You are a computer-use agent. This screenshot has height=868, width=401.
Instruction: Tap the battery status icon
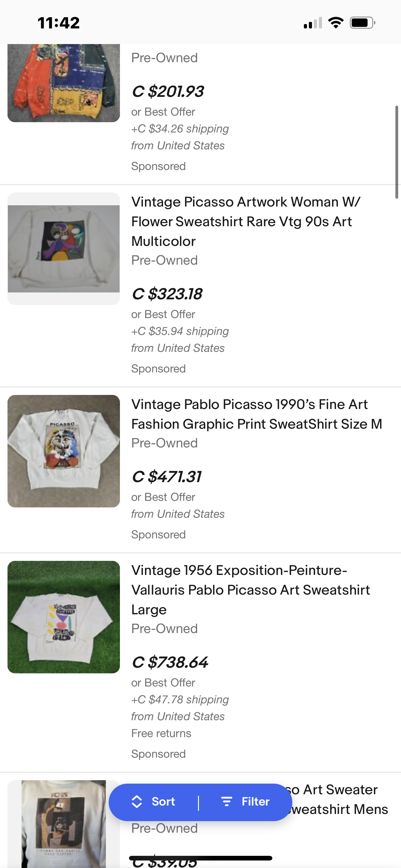tap(362, 23)
